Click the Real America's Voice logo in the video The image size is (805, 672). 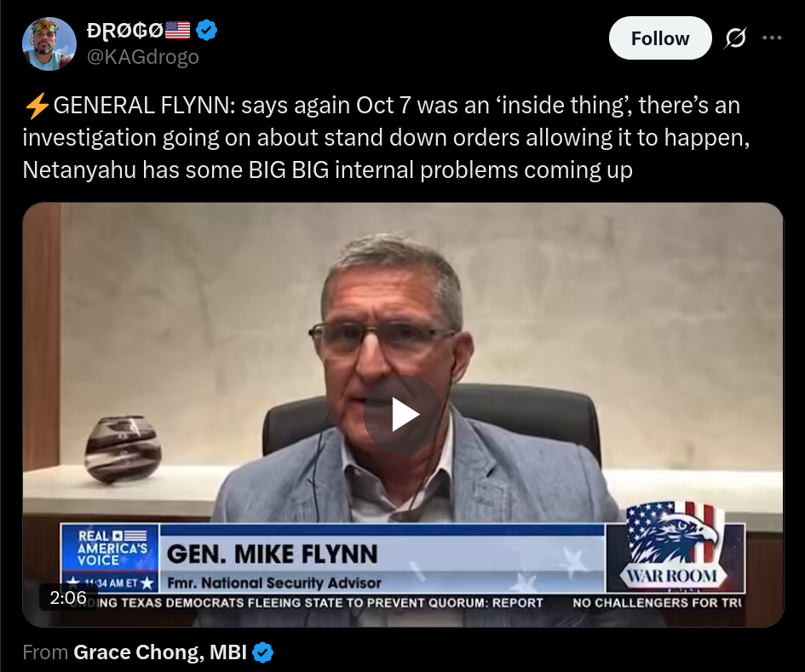click(x=110, y=549)
